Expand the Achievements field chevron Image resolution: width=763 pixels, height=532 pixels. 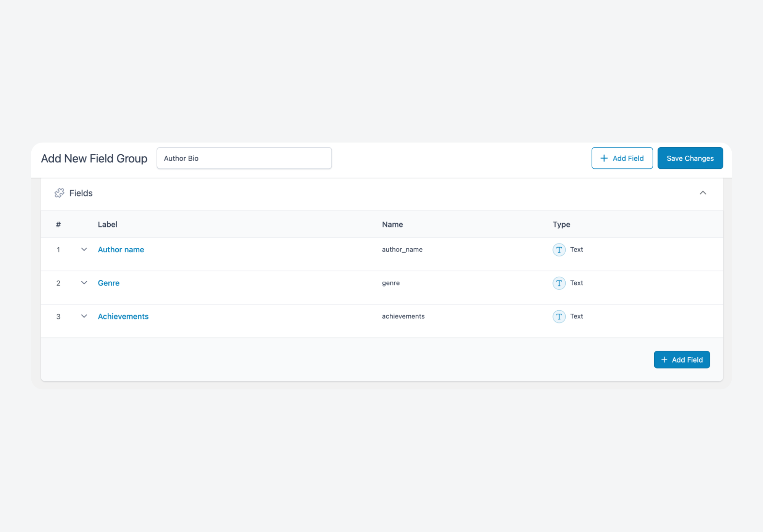(x=84, y=316)
